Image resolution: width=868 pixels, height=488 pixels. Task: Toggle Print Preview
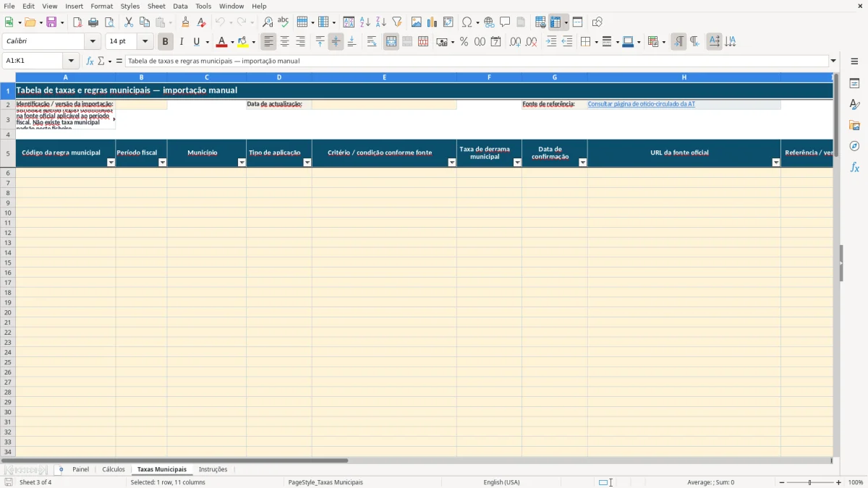tap(109, 22)
